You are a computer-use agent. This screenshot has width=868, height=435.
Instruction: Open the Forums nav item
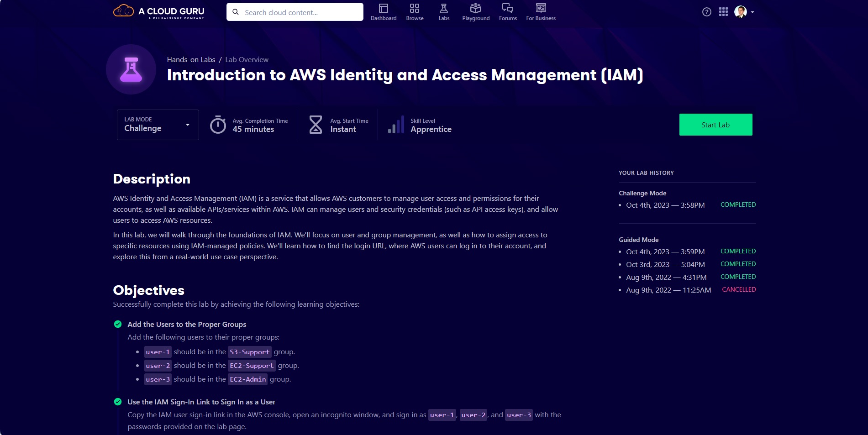click(508, 12)
